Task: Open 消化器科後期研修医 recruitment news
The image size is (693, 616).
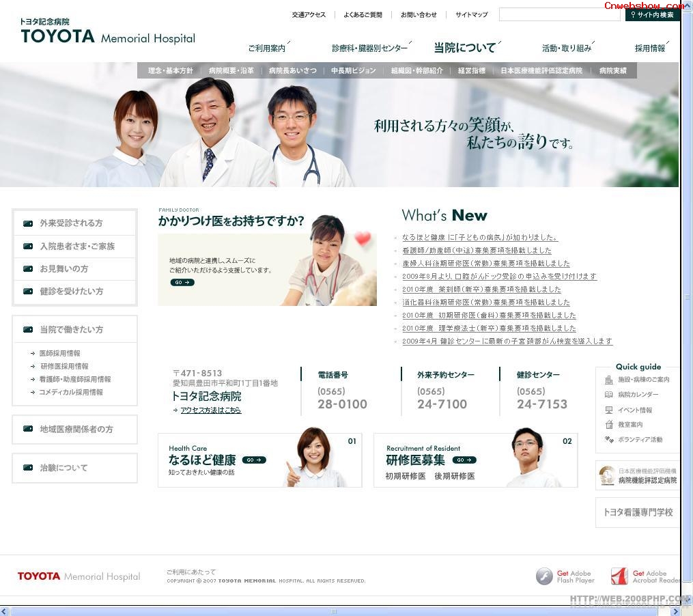Action: [x=485, y=303]
